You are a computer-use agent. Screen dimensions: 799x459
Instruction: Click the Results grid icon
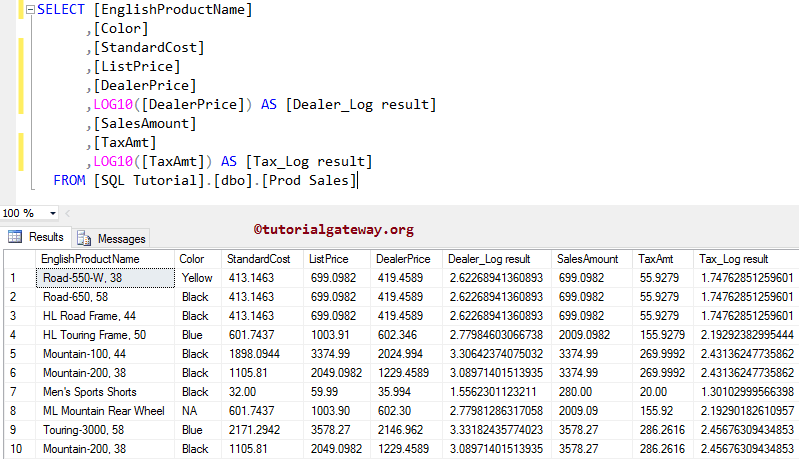click(15, 237)
